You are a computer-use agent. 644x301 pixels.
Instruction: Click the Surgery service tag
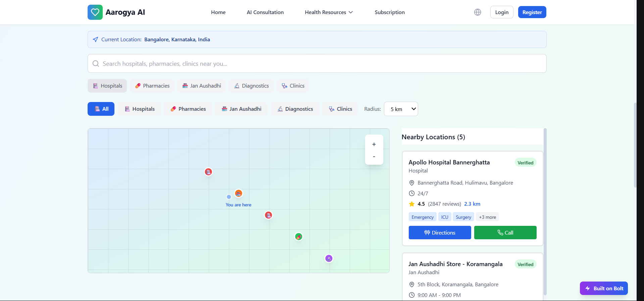coord(463,217)
